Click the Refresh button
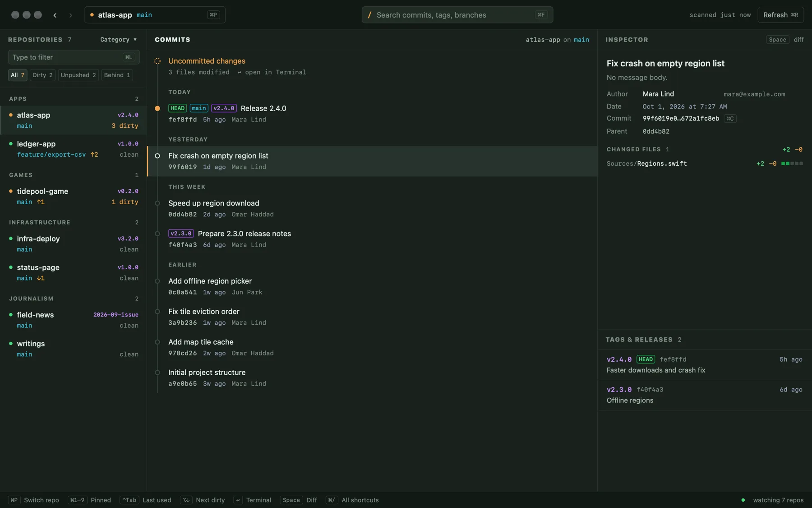 click(x=780, y=15)
